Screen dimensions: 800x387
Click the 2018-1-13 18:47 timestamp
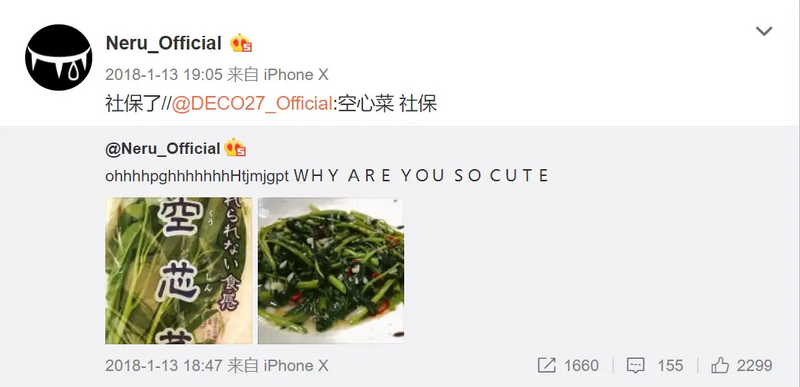click(164, 366)
